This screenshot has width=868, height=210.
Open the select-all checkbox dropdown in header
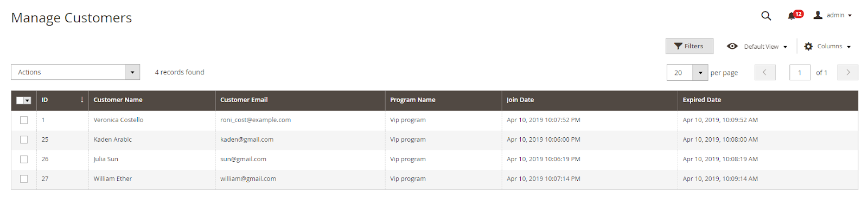tap(28, 100)
